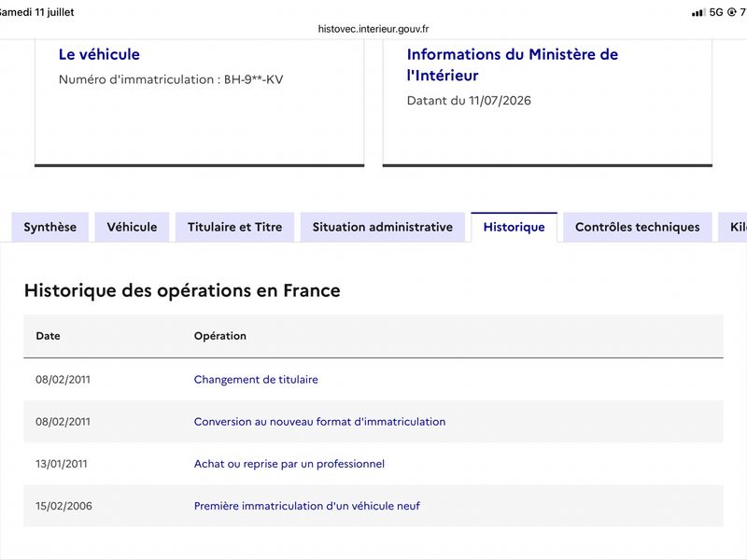Image resolution: width=747 pixels, height=560 pixels.
Task: Click the Informations du Ministère de l'Intérieur heading
Action: point(513,64)
